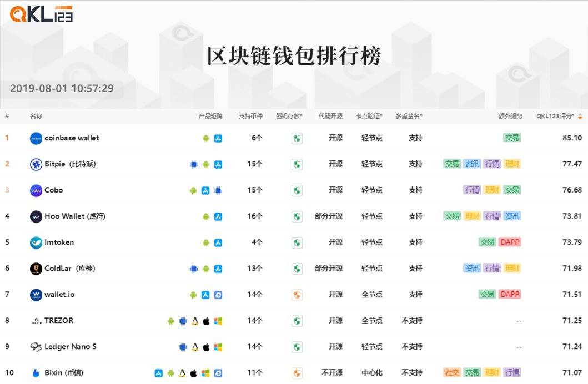
Task: Open Hoo Wallet (虎符) logo icon
Action: click(36, 216)
